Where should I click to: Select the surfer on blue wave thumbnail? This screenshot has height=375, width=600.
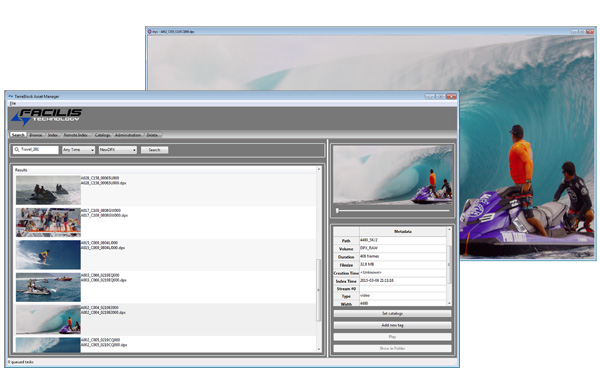coord(48,255)
